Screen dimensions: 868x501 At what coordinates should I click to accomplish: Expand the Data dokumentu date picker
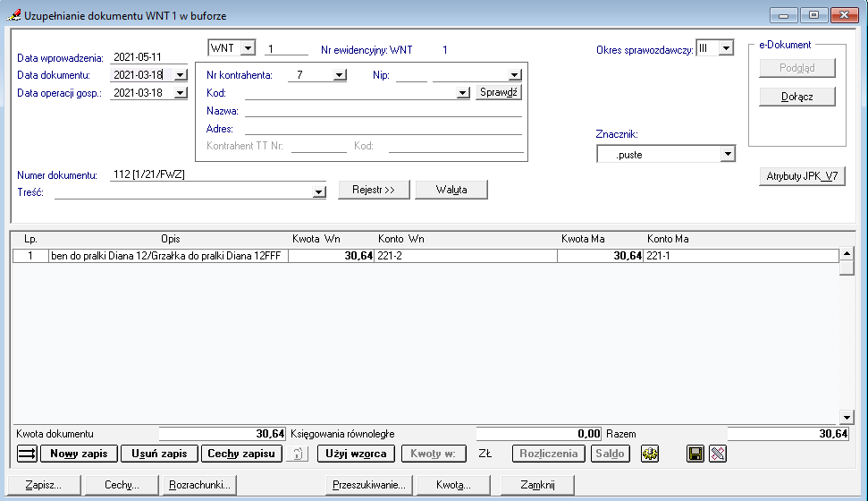coord(180,76)
